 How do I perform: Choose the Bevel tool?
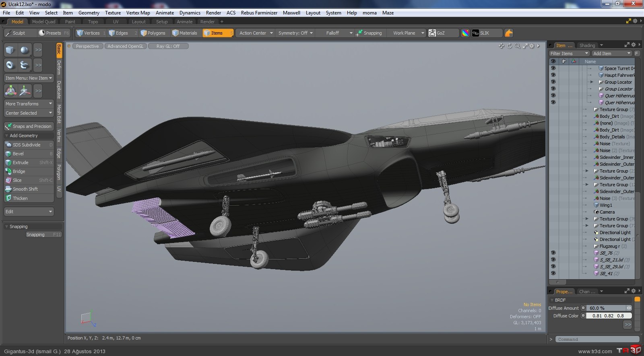point(29,154)
